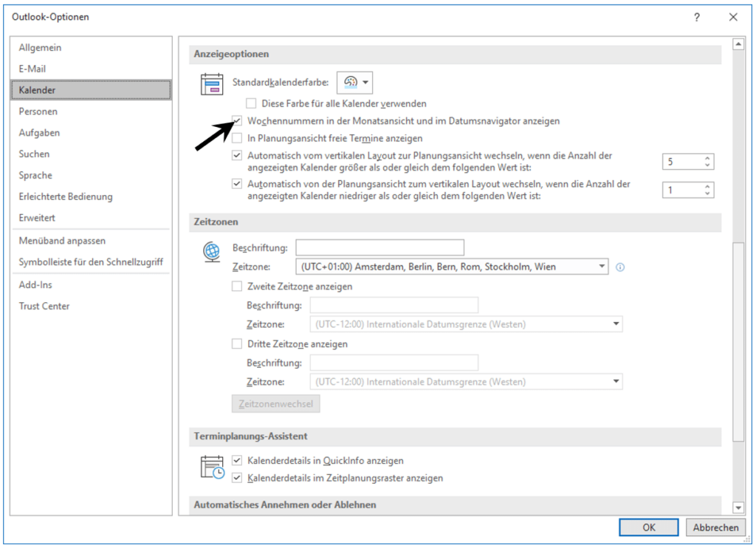Click the time zone info icon
Viewport: 756px width, 548px height.
tap(620, 267)
